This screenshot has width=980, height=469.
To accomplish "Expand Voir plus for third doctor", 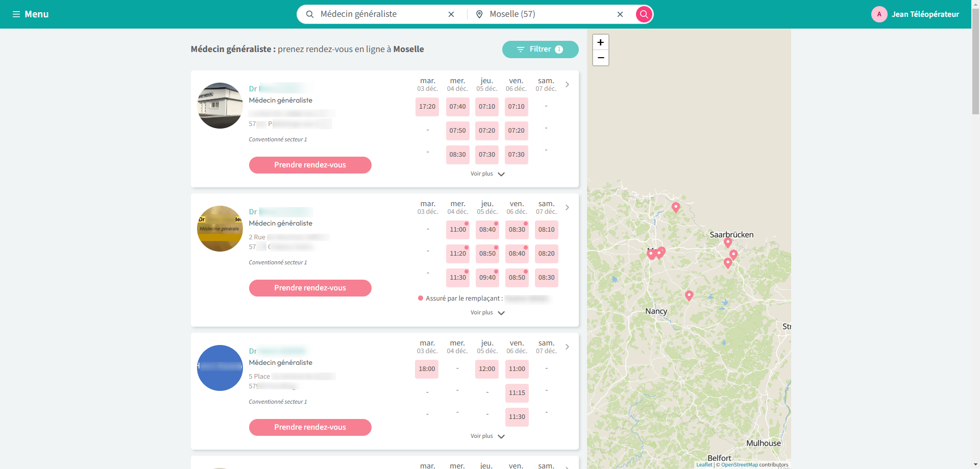I will [x=487, y=436].
